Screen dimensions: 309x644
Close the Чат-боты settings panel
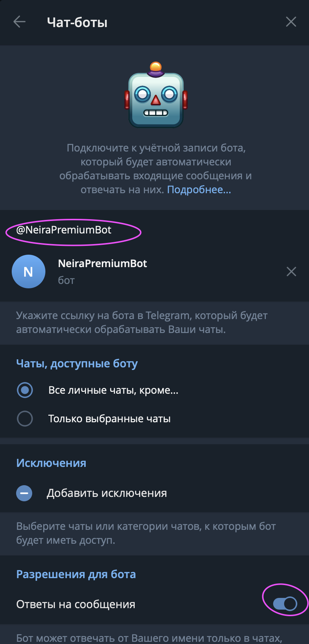pyautogui.click(x=291, y=22)
